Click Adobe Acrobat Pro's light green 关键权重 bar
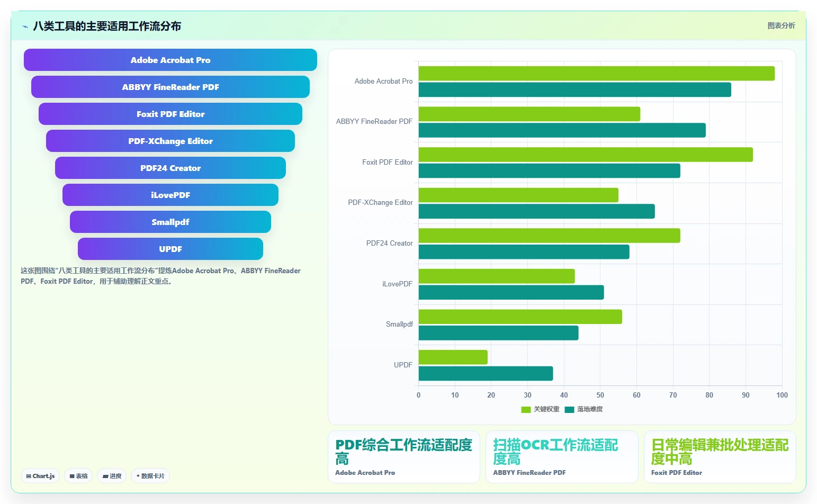817x504 pixels. coord(597,74)
